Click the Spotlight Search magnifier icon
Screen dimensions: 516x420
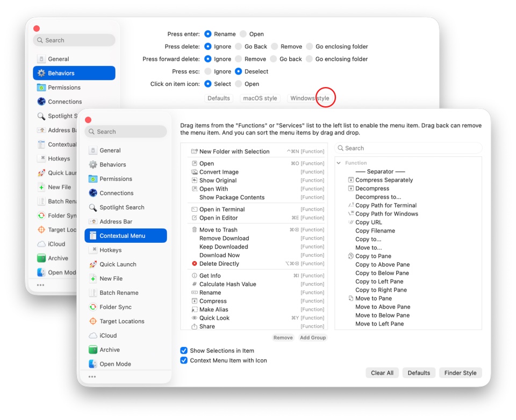point(93,207)
